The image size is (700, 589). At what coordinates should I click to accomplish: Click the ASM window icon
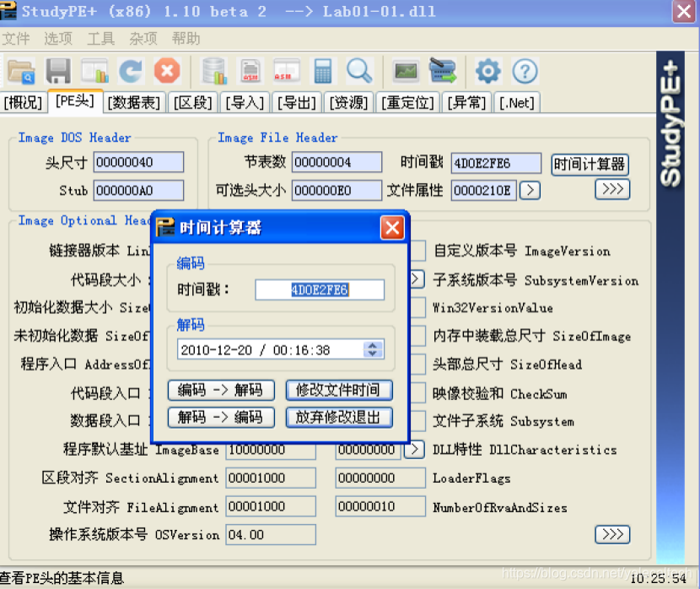287,72
